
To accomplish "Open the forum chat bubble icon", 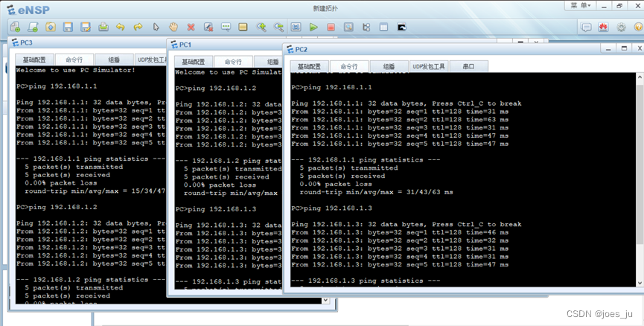I will pyautogui.click(x=586, y=28).
